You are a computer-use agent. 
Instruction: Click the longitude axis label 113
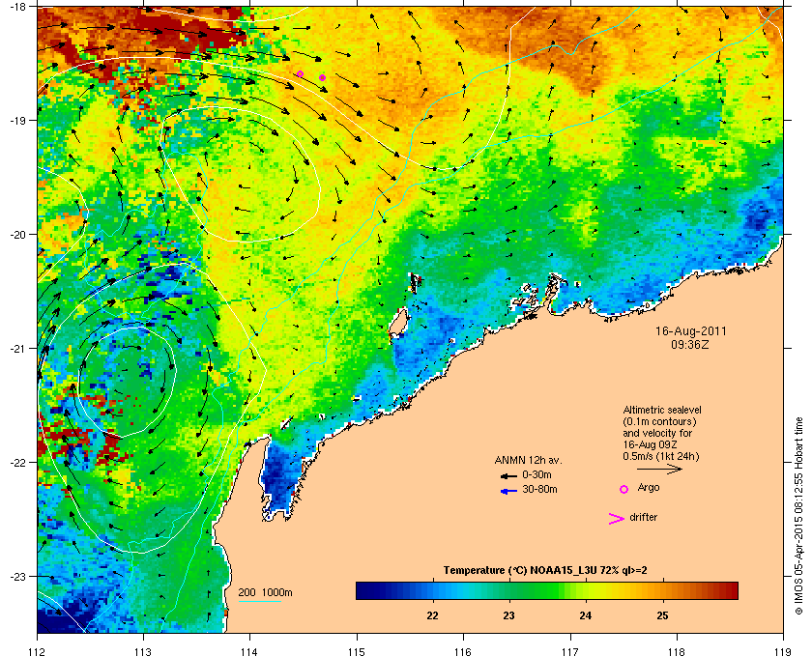(x=143, y=651)
